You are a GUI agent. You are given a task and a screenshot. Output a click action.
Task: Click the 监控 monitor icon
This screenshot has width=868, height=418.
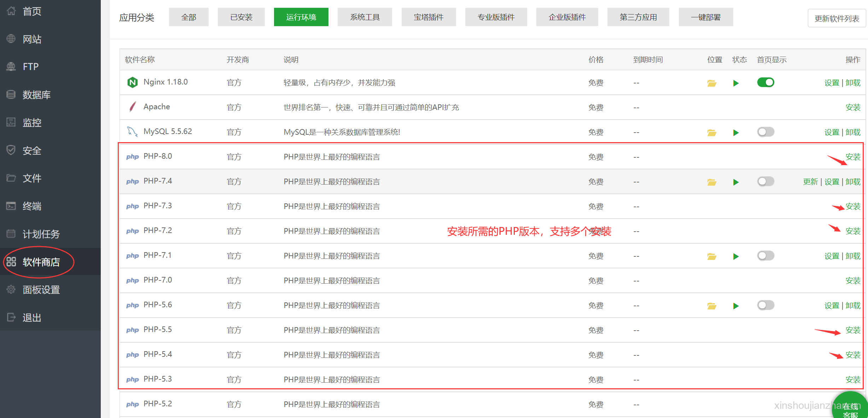click(x=11, y=122)
